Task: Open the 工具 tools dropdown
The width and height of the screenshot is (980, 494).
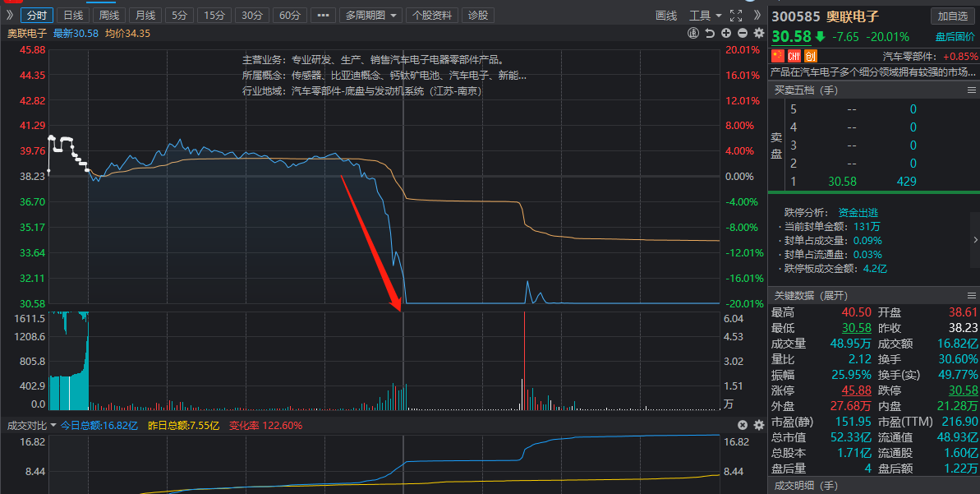Action: 706,15
